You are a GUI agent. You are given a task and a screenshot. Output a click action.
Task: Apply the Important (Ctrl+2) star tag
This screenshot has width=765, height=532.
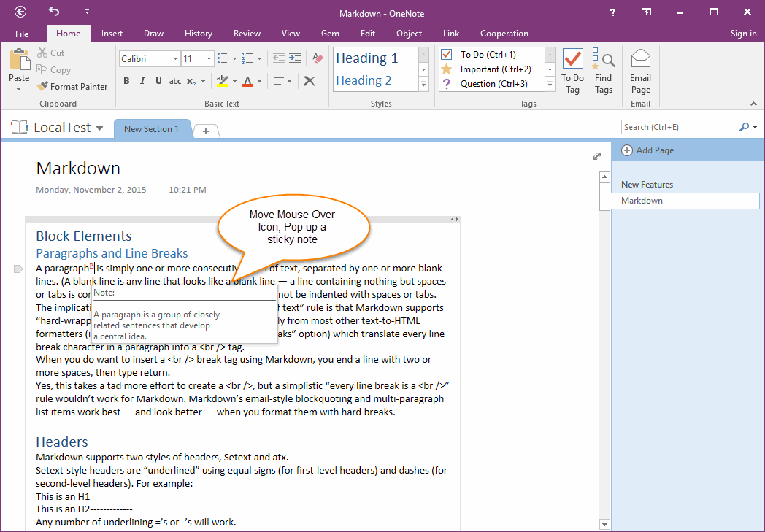click(x=491, y=69)
